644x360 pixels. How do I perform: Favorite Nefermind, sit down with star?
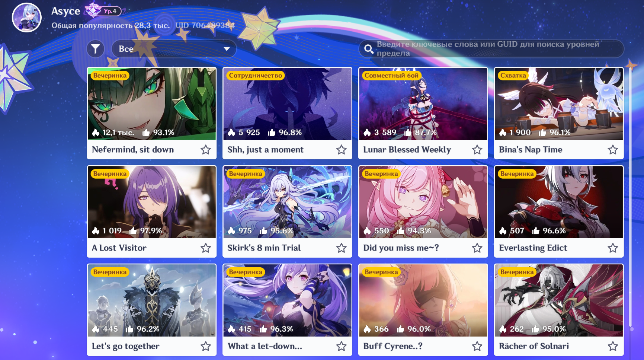coord(206,150)
